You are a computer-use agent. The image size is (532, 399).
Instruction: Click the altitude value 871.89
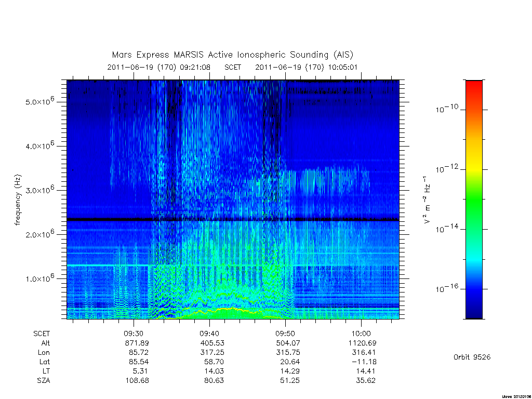coord(137,343)
